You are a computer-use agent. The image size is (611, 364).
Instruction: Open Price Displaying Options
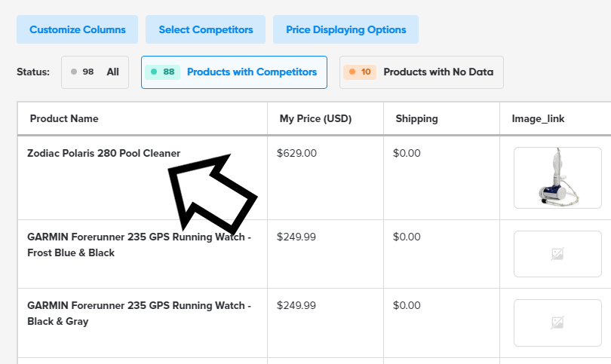[345, 29]
